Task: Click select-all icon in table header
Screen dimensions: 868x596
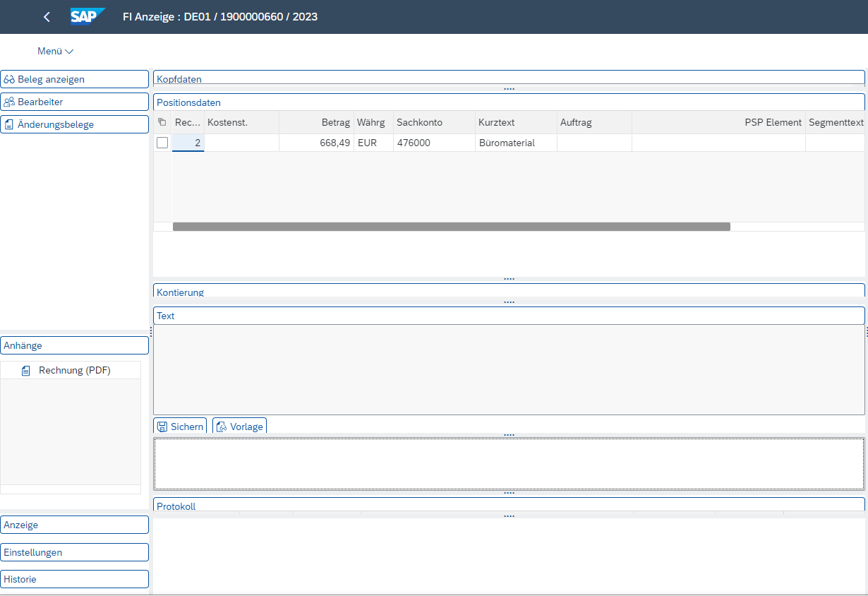Action: point(162,122)
